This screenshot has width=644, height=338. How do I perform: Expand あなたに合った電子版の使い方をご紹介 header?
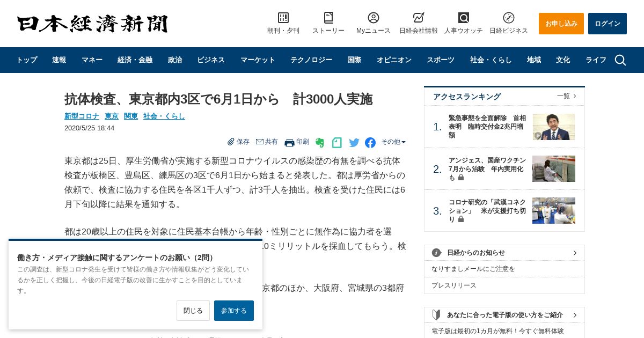[x=504, y=315]
